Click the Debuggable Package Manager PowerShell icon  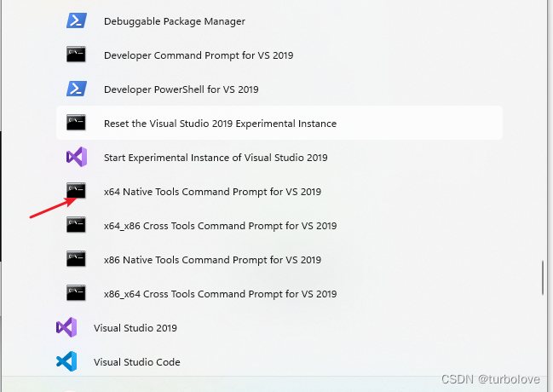[76, 20]
